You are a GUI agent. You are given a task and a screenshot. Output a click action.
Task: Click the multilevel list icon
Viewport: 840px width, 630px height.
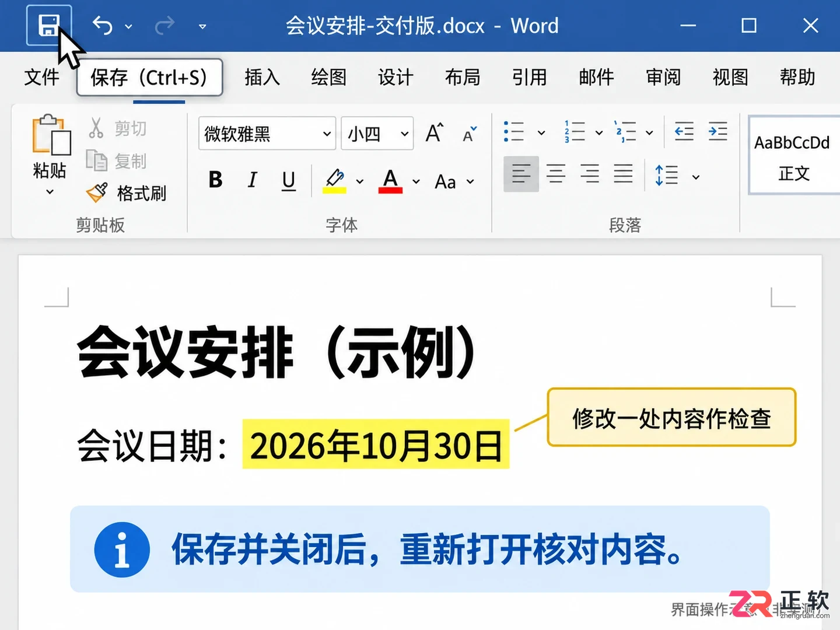pyautogui.click(x=625, y=132)
